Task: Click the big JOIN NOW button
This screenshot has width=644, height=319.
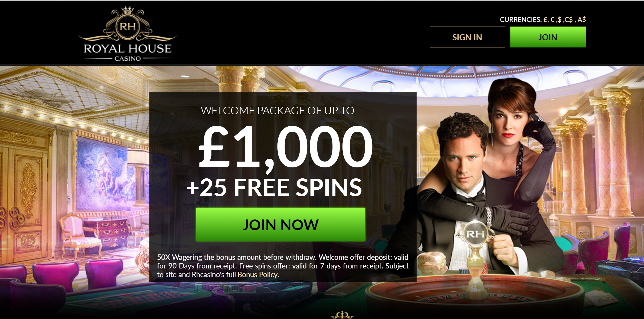Action: pos(280,225)
